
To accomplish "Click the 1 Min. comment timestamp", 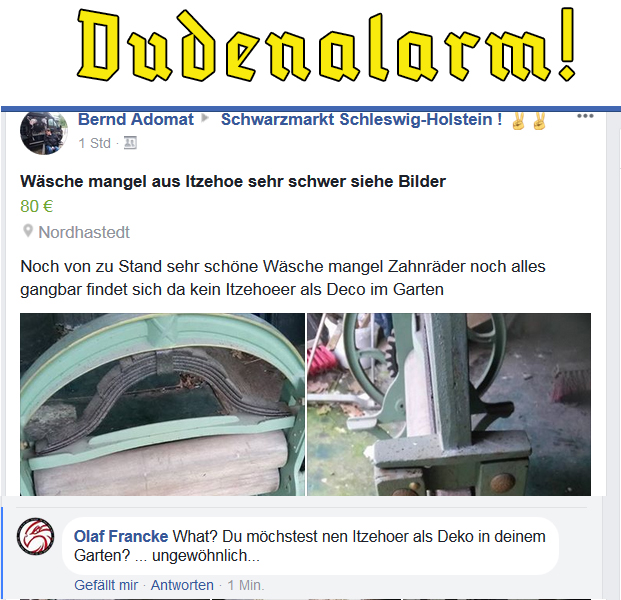I will 246,585.
